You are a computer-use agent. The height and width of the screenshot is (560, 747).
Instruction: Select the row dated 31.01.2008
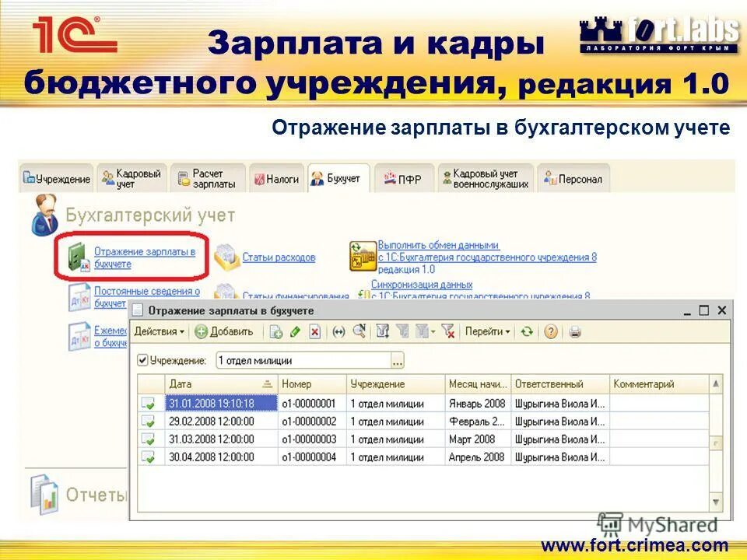coord(210,401)
